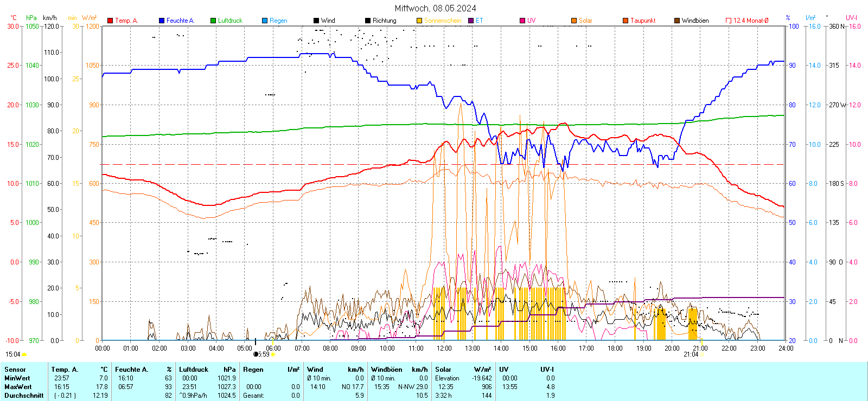Click the magenta UV legend square

pos(522,21)
